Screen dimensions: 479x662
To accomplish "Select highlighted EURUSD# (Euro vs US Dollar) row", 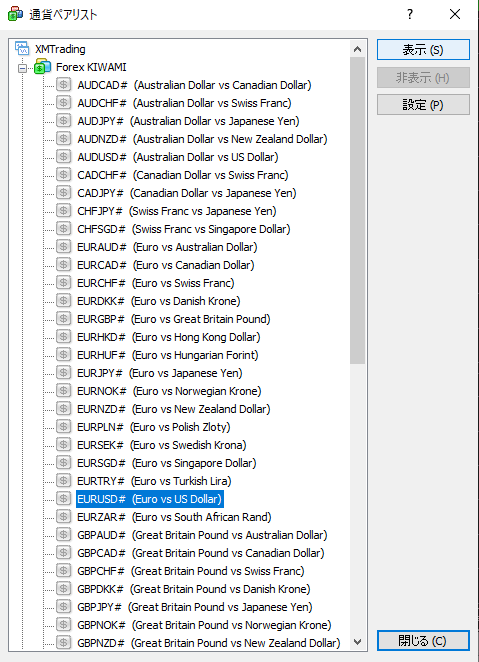I will pyautogui.click(x=149, y=499).
